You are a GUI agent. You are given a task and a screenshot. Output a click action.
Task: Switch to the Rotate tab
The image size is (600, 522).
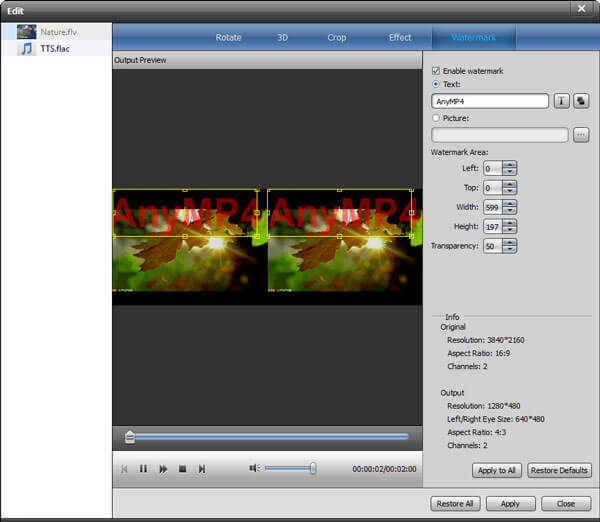point(228,38)
